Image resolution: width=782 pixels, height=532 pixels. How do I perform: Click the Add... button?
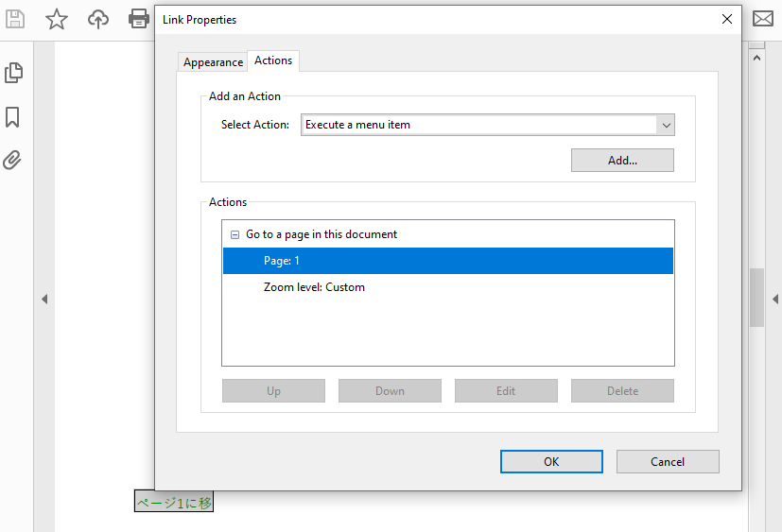pos(622,161)
